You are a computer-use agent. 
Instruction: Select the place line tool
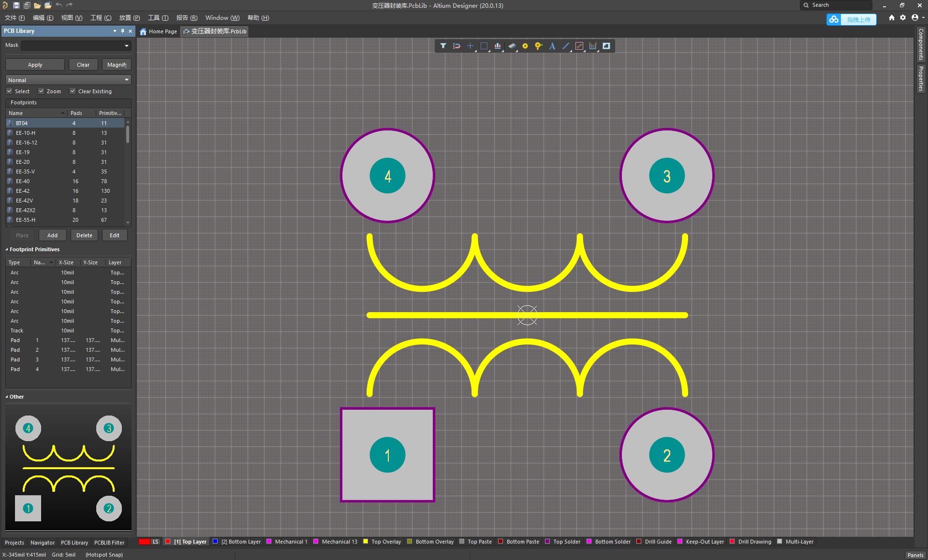566,46
